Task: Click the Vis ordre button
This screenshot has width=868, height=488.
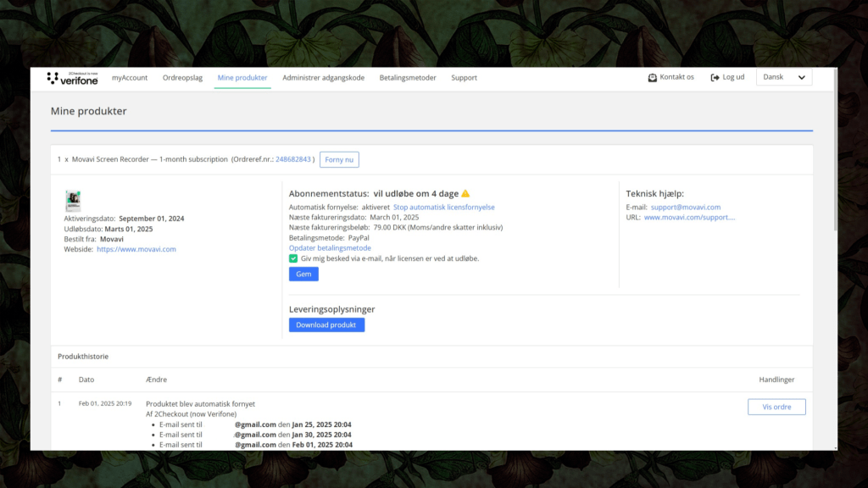Action: point(776,407)
